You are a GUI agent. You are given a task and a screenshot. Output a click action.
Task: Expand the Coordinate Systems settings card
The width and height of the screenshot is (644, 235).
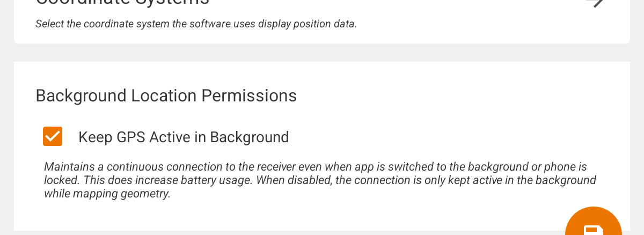pos(322,21)
